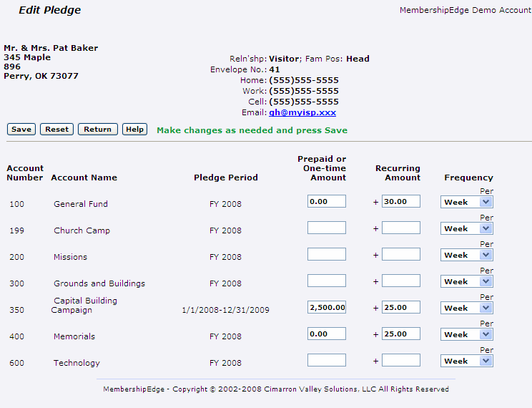Image resolution: width=532 pixels, height=408 pixels.
Task: Open Capital Building Campaign frequency dropdown
Action: (466, 308)
